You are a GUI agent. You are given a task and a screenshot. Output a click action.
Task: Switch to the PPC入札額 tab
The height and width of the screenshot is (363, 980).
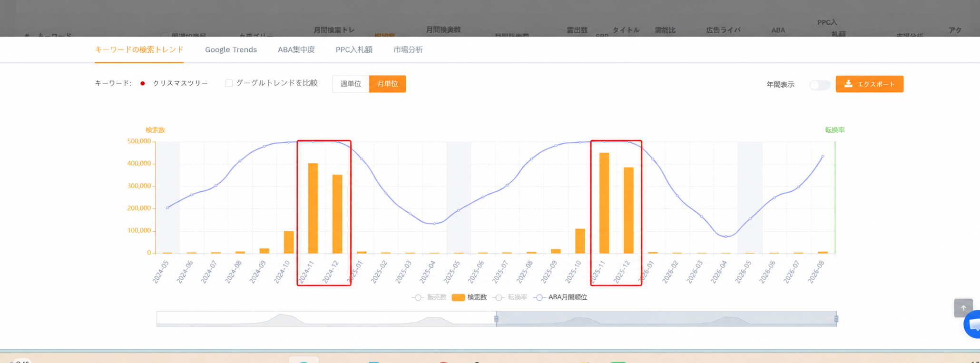pyautogui.click(x=354, y=49)
